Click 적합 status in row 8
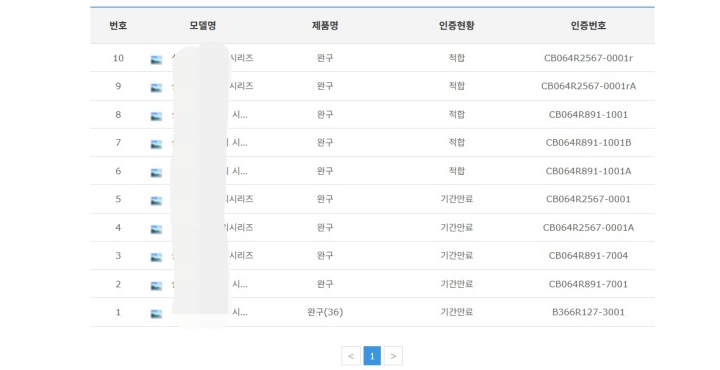The width and height of the screenshot is (720, 370). point(456,114)
